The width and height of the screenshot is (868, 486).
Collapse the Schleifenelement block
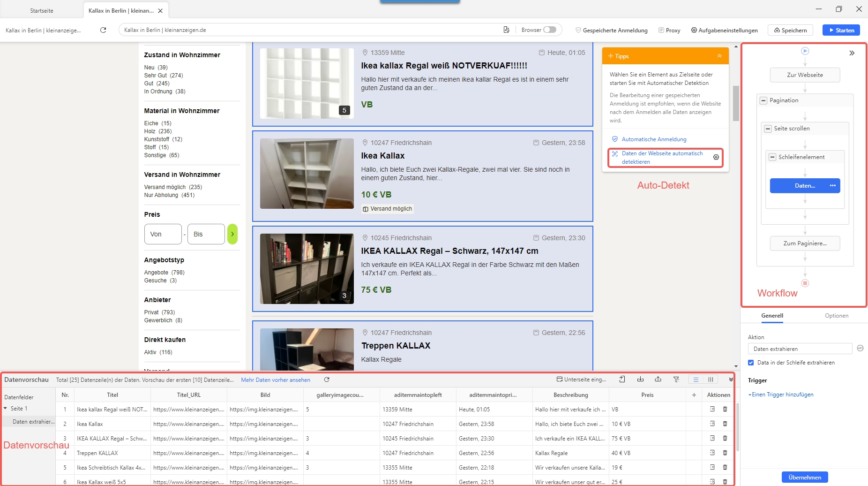(772, 157)
